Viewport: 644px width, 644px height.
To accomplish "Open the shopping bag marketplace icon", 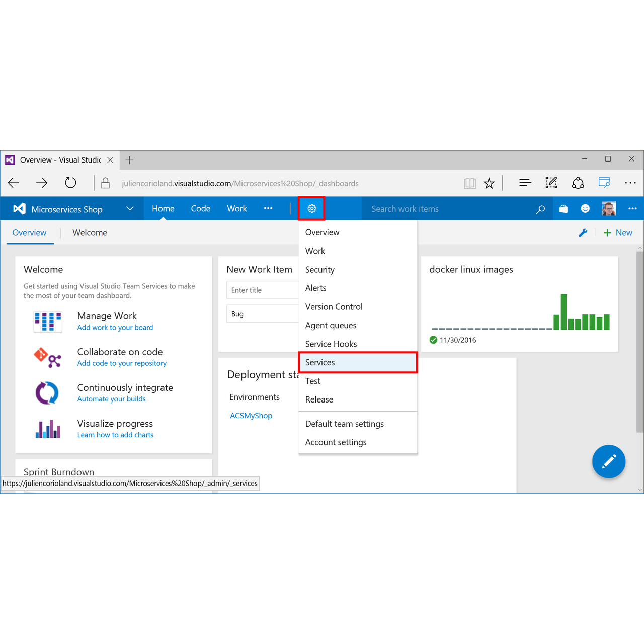I will point(563,209).
